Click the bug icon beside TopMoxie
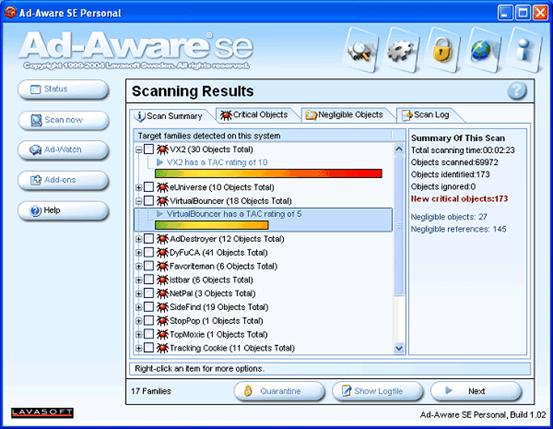 point(162,334)
